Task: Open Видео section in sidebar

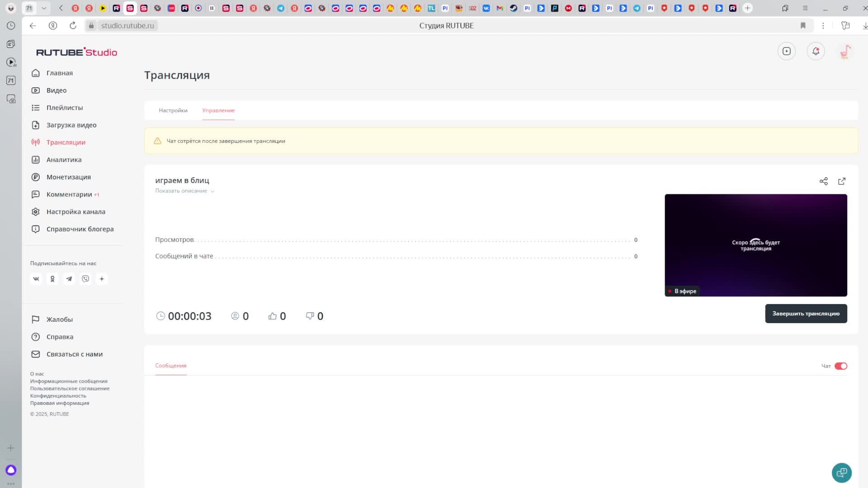Action: [56, 90]
